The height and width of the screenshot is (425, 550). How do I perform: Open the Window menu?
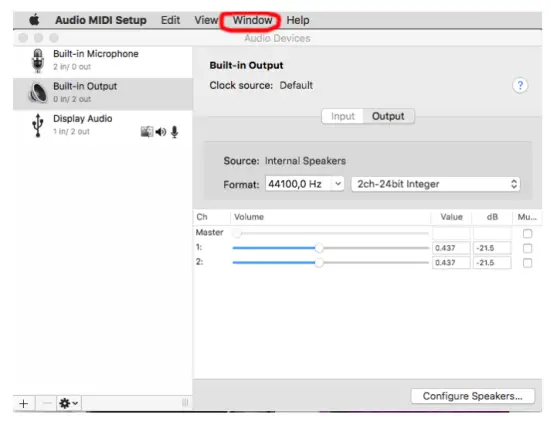(253, 20)
